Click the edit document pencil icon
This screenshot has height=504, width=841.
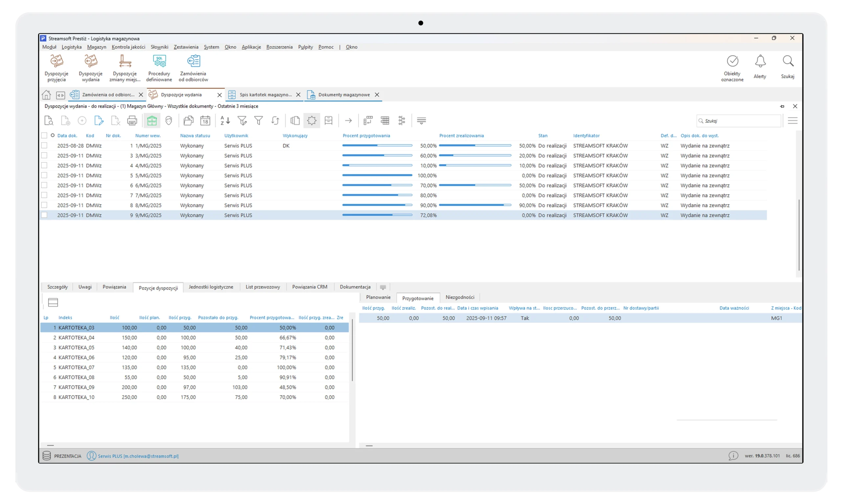pyautogui.click(x=99, y=121)
